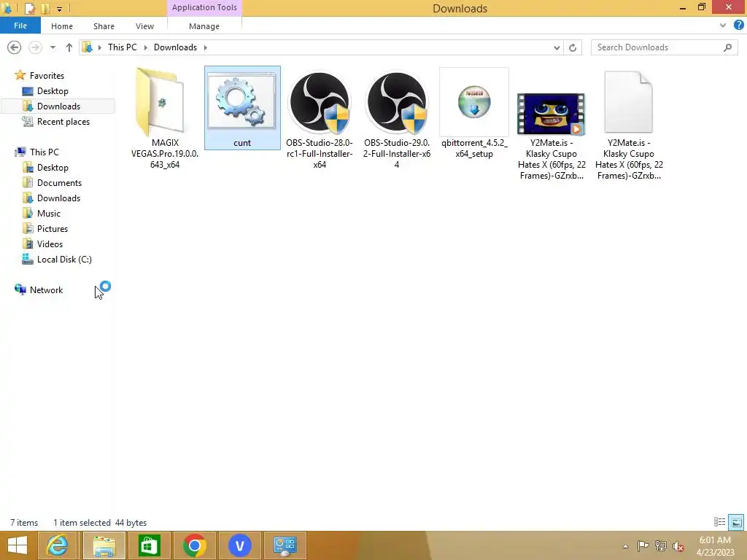This screenshot has width=747, height=560.
Task: Open the Customize Quick Access Toolbar dropdown
Action: pyautogui.click(x=60, y=9)
